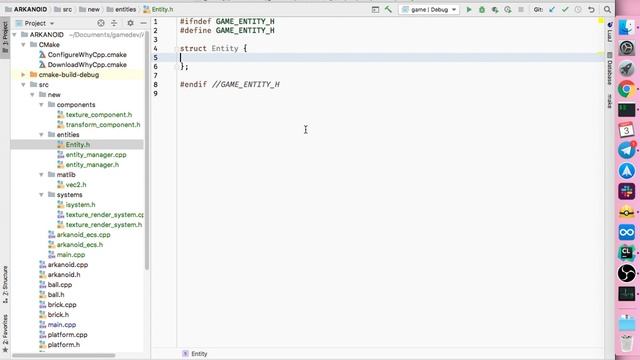Viewport: 640px width, 360px height.
Task: Click entities in the navigation bar
Action: tap(122, 9)
